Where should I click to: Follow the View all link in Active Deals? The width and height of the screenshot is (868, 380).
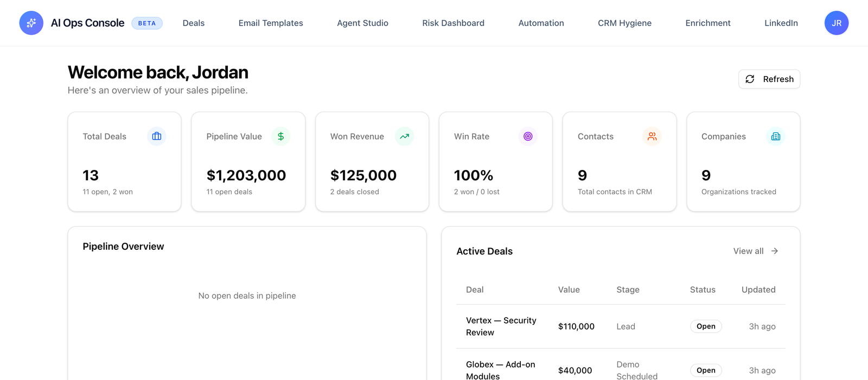click(756, 251)
